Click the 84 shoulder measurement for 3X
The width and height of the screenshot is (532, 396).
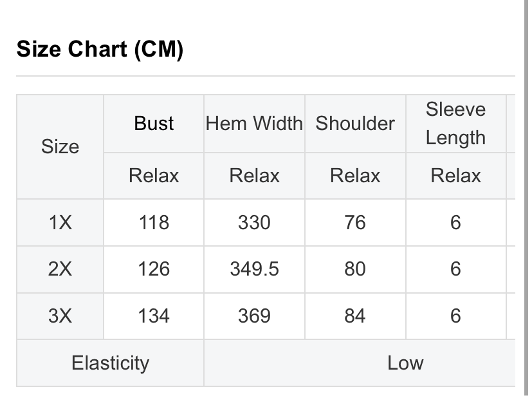(355, 316)
